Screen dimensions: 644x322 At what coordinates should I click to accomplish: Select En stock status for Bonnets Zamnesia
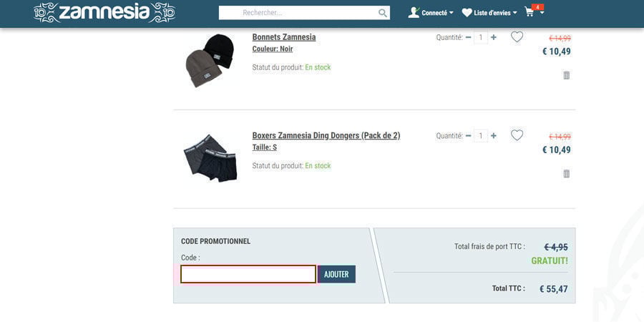pos(318,67)
